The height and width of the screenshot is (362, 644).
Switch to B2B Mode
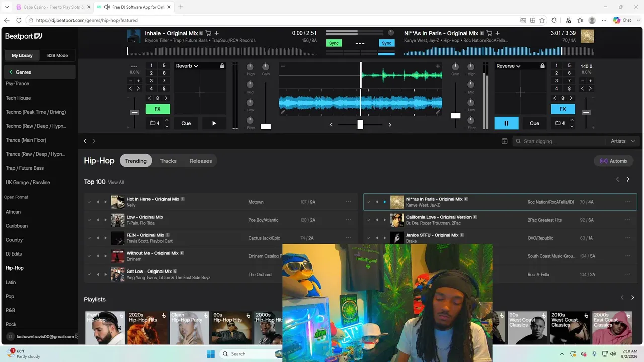click(57, 55)
